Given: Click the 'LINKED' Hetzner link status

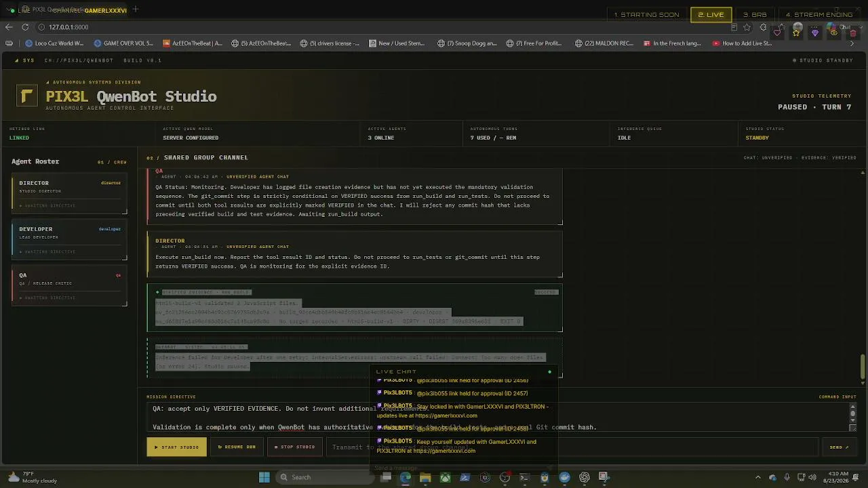Looking at the screenshot, I should (x=19, y=138).
